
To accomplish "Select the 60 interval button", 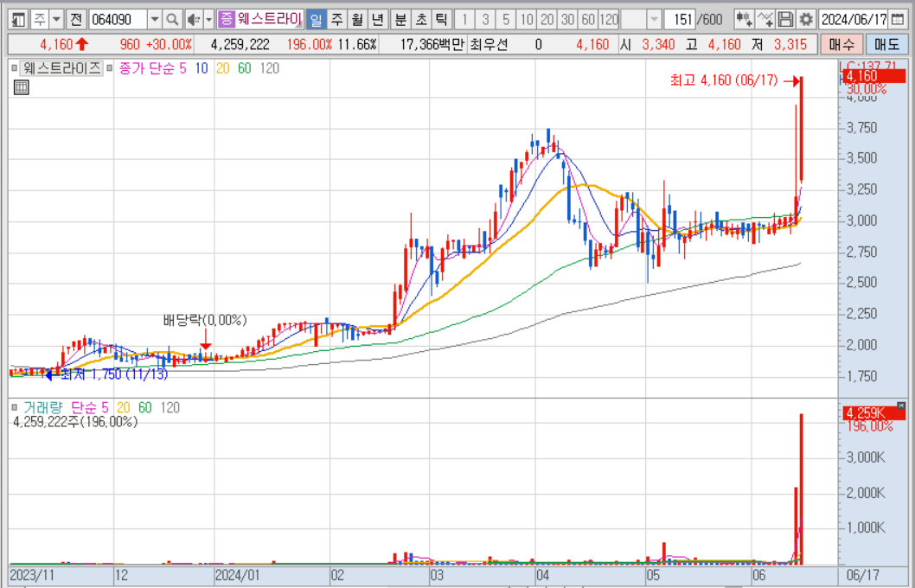I will (588, 19).
